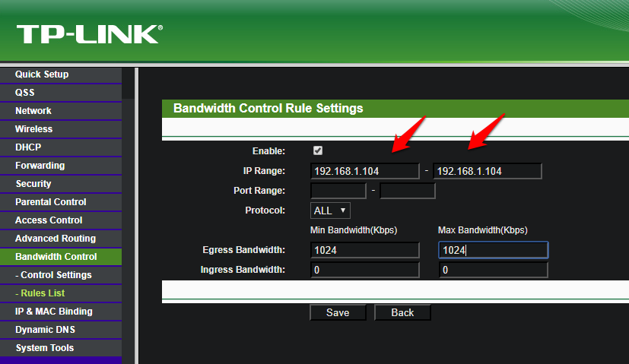The width and height of the screenshot is (629, 364).
Task: Open System Tools menu item
Action: coord(61,348)
